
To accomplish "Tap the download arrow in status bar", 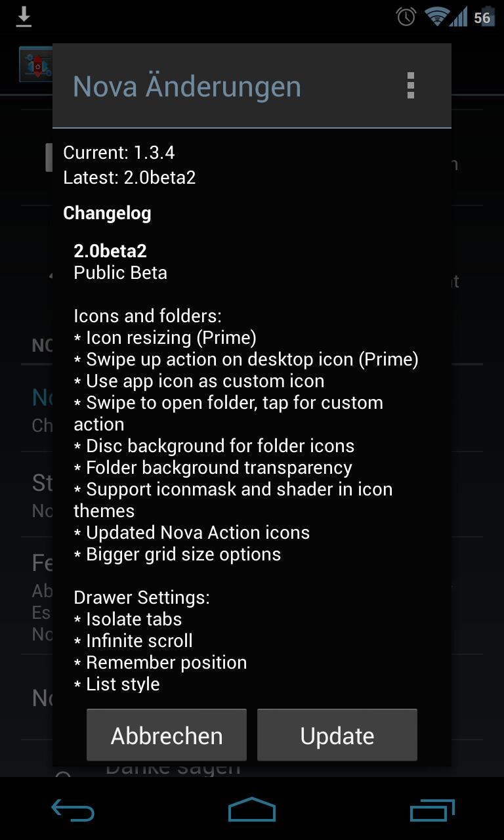I will (x=24, y=17).
